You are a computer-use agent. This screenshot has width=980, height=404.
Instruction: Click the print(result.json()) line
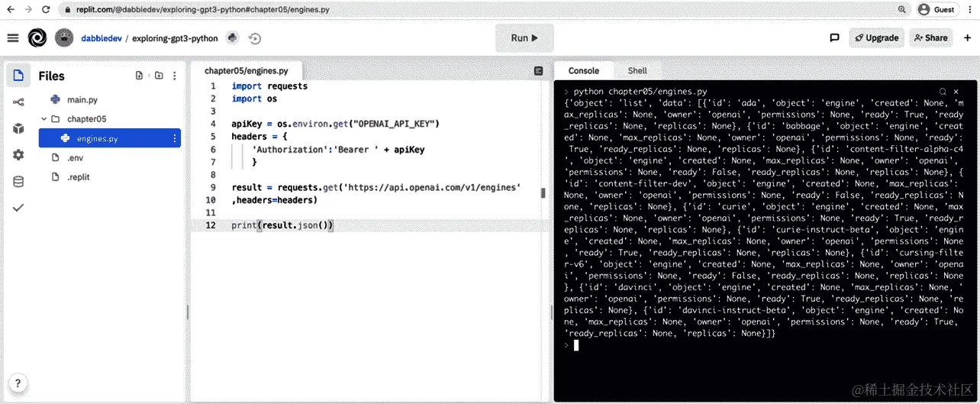click(282, 225)
